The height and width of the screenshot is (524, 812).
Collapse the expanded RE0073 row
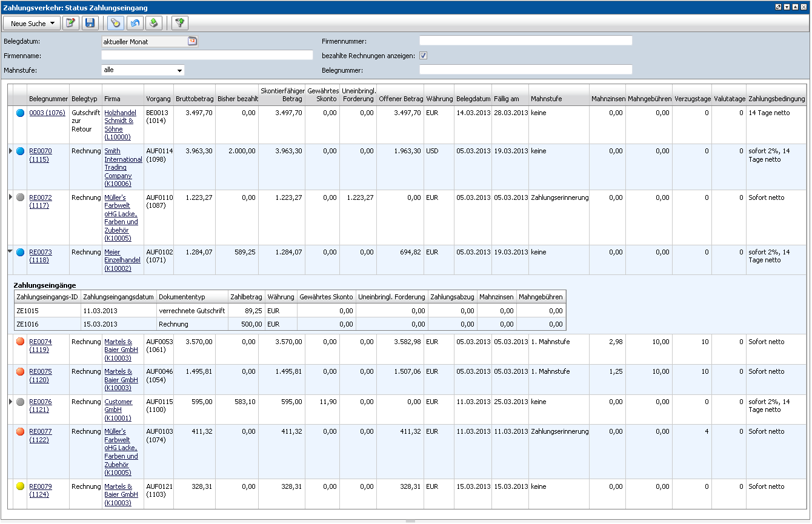[x=10, y=251]
